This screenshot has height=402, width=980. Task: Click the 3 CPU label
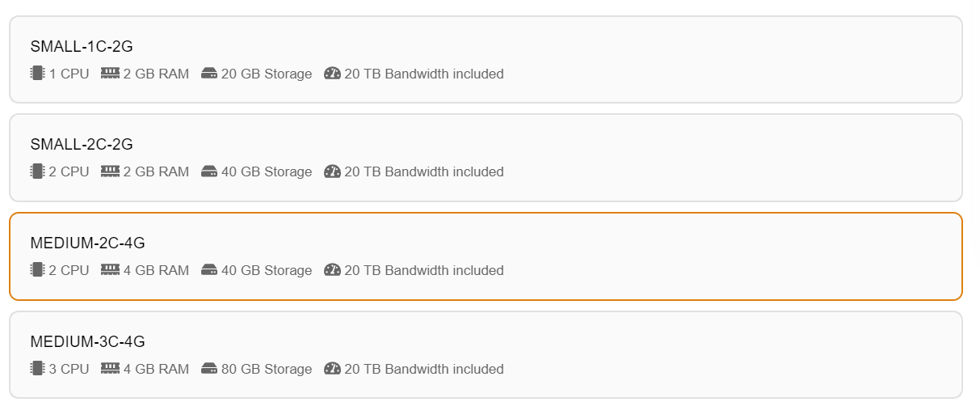tap(69, 369)
